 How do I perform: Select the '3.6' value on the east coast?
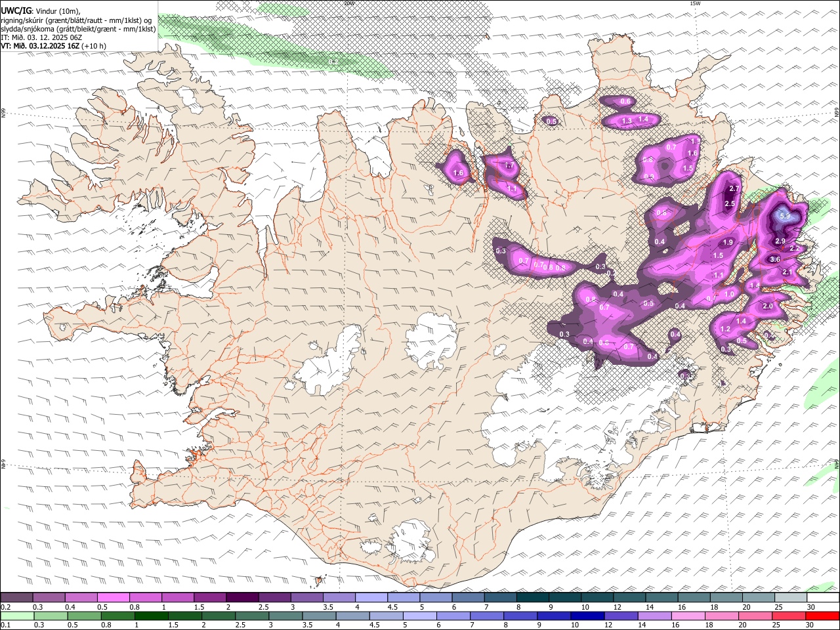click(775, 259)
